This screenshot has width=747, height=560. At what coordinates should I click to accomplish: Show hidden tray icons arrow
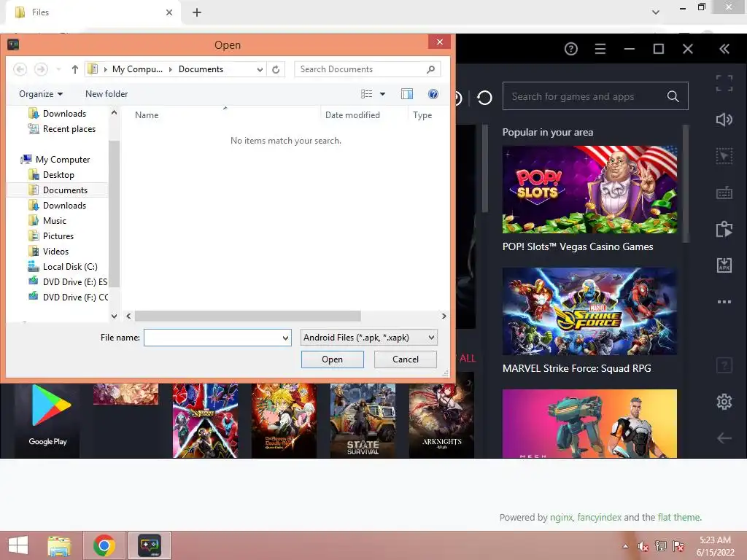tap(625, 546)
